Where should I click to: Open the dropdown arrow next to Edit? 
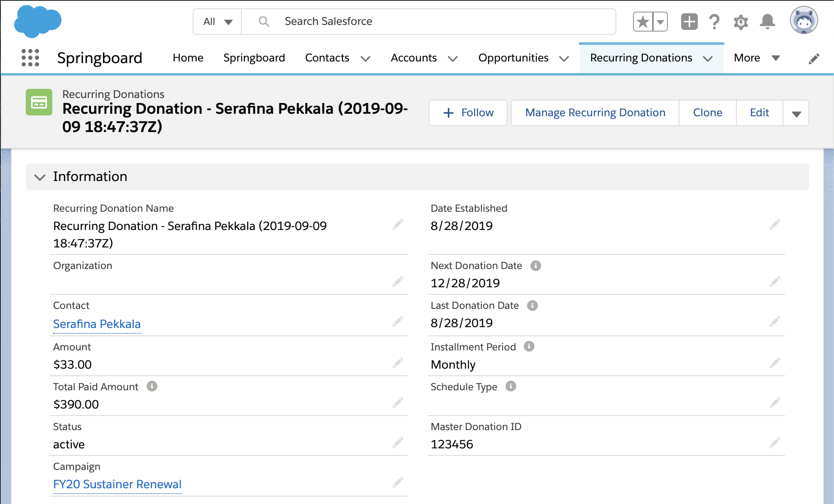[x=795, y=113]
